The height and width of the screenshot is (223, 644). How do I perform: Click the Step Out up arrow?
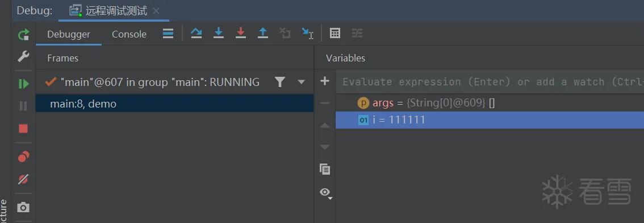pos(263,33)
